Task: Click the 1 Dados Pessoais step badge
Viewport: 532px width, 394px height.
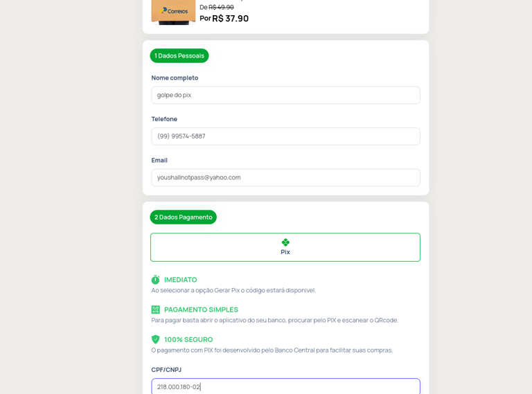Action: tap(179, 55)
